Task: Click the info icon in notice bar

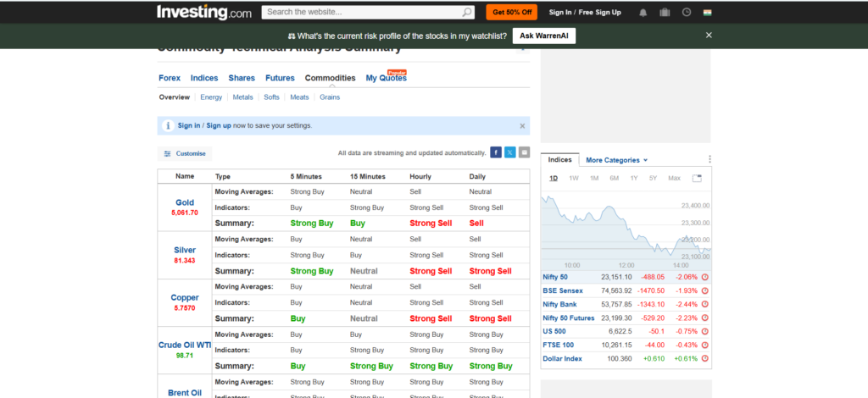Action: (168, 126)
